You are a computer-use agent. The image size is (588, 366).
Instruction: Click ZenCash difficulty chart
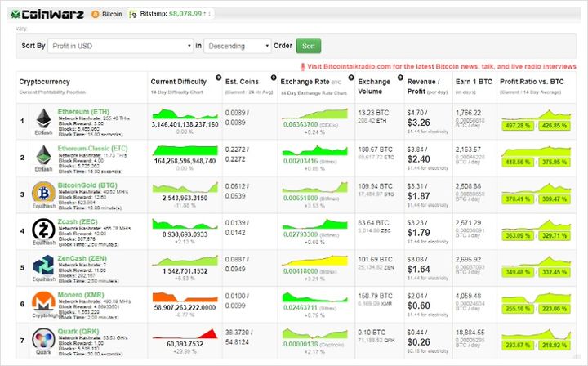(x=185, y=261)
